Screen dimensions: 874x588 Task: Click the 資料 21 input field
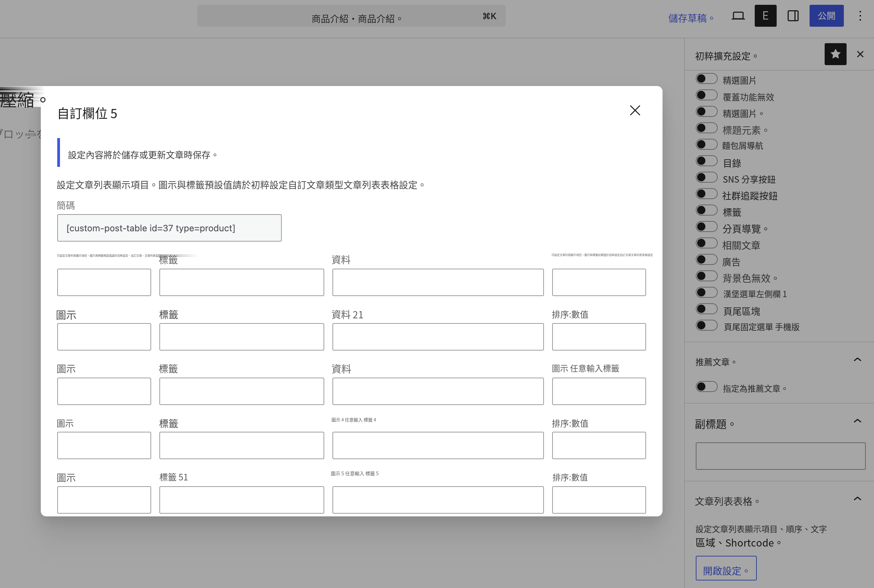coord(438,337)
